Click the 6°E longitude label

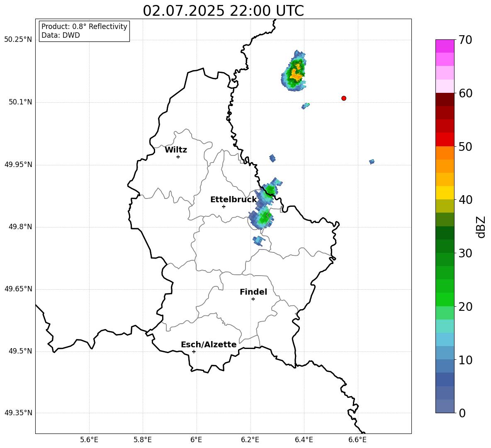(x=196, y=440)
